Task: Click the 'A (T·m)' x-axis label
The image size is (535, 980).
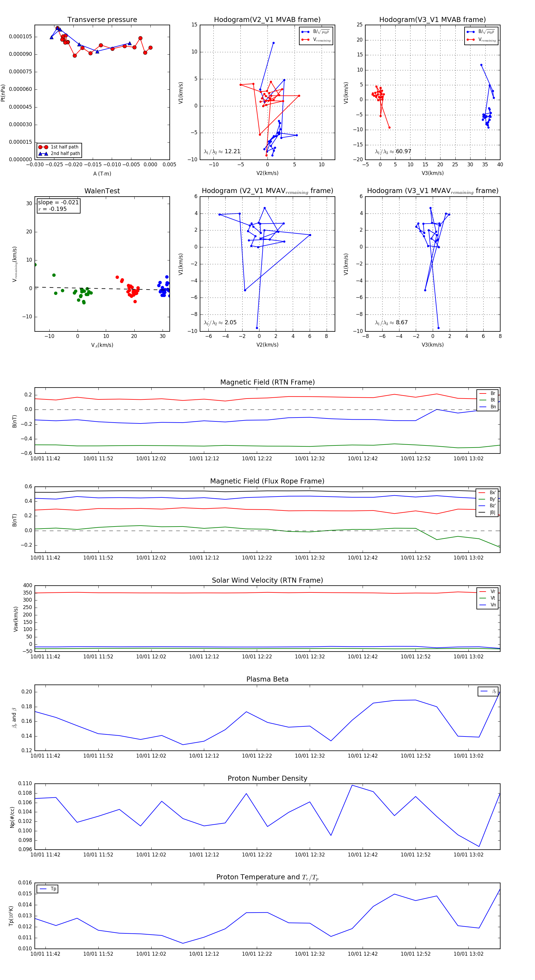Action: coord(102,174)
